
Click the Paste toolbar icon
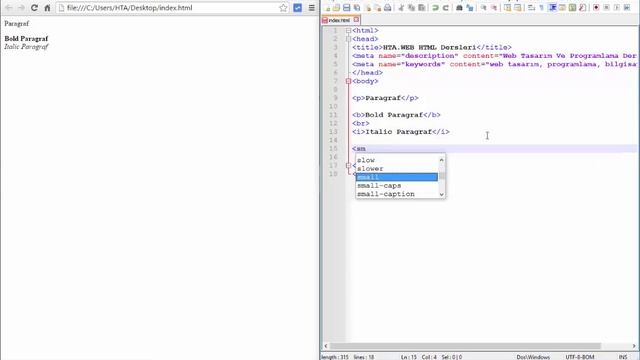point(421,8)
